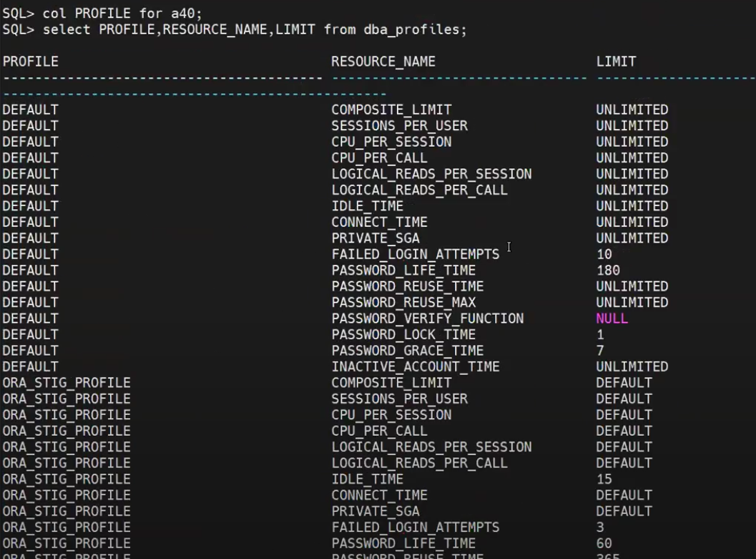Select PASSWORD_LIFE_TIME in the DEFAULT profile rows
This screenshot has height=559, width=756.
pos(403,271)
